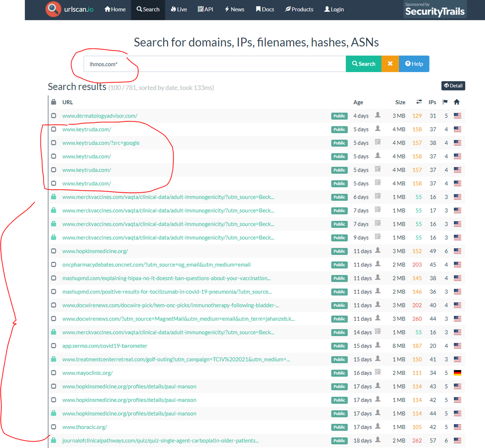Click square icon beside dermatologyadvisor URL
The height and width of the screenshot is (448, 485).
[x=53, y=116]
